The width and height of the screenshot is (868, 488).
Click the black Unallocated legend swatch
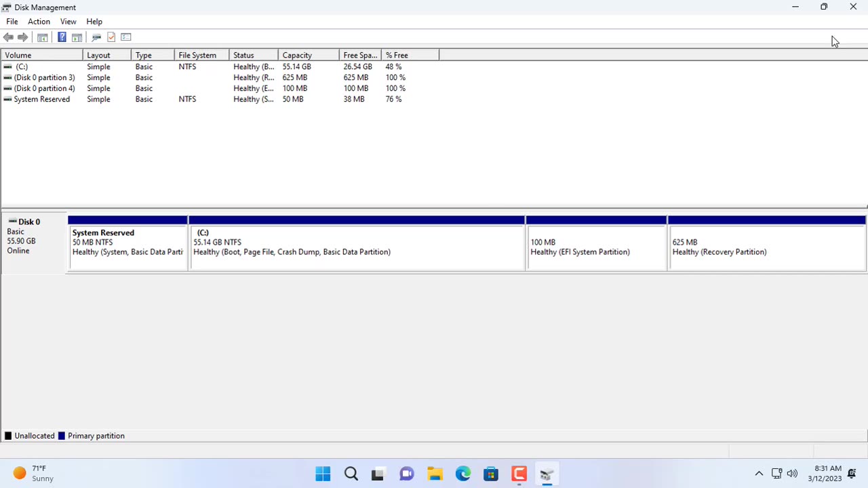[x=8, y=436]
